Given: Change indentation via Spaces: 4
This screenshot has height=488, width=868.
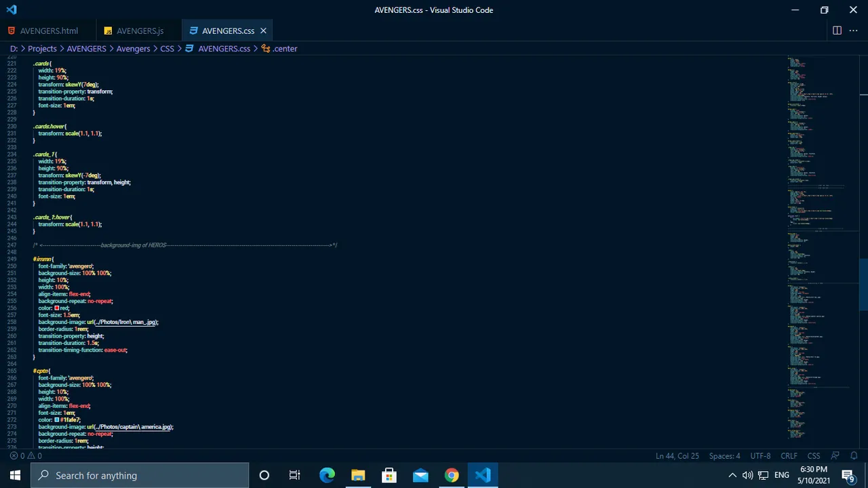Looking at the screenshot, I should (x=724, y=456).
